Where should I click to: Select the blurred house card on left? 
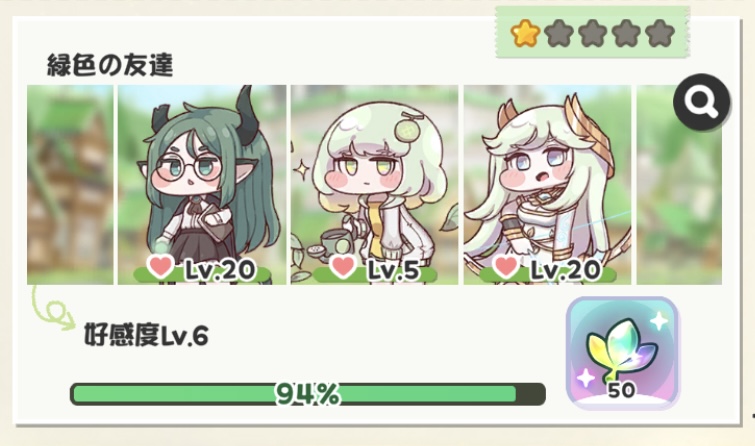pos(70,185)
